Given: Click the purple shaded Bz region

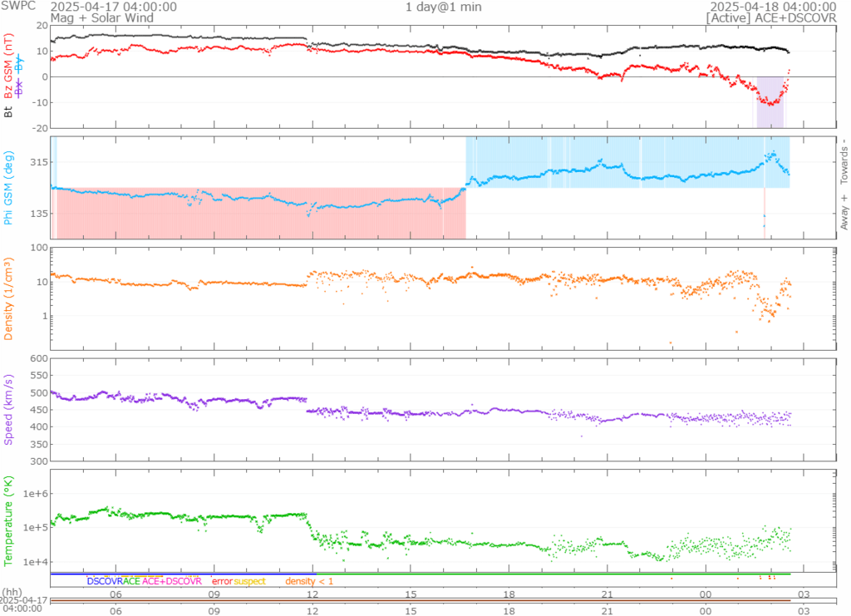Looking at the screenshot, I should 770,101.
